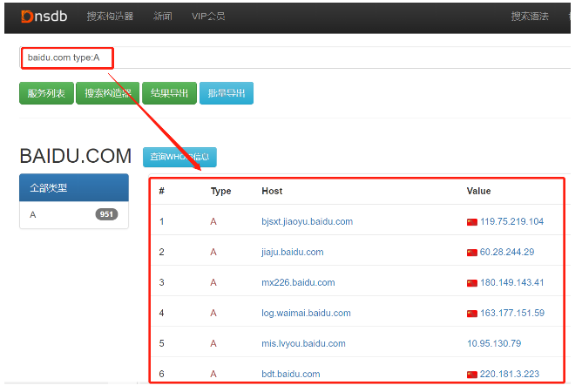Viewport: 582px width, 392px height.
Task: Click the 查询WHOIS信息 button
Action: (179, 157)
